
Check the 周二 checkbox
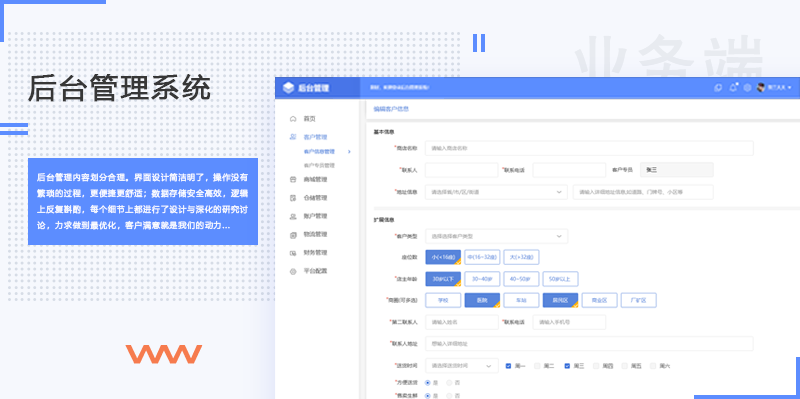click(x=537, y=366)
